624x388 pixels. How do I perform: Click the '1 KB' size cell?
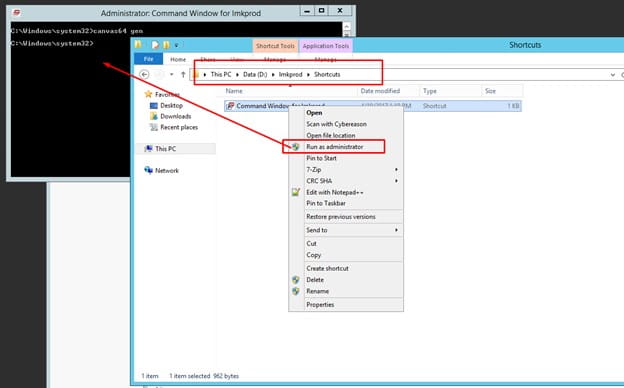point(513,106)
